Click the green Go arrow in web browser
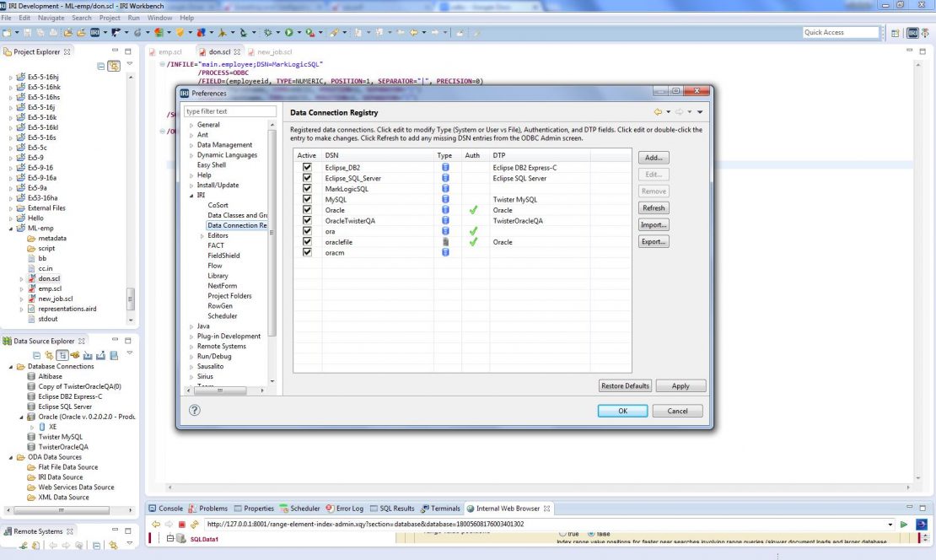Screen dimensions: 936x560 904,525
